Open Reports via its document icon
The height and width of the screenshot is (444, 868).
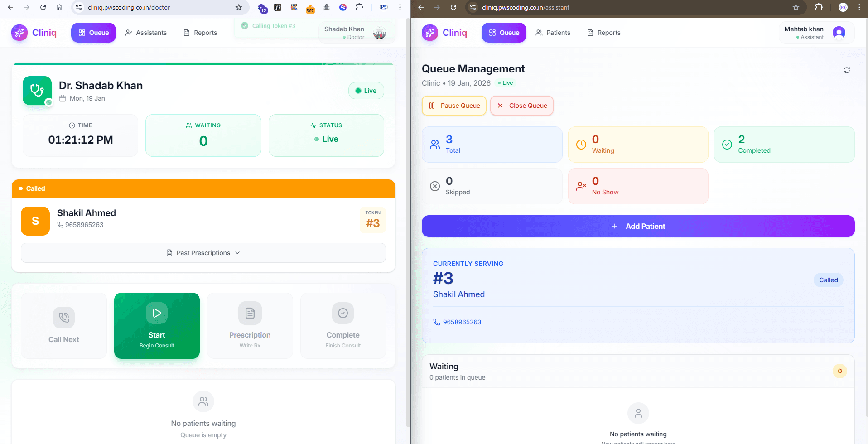(x=186, y=33)
